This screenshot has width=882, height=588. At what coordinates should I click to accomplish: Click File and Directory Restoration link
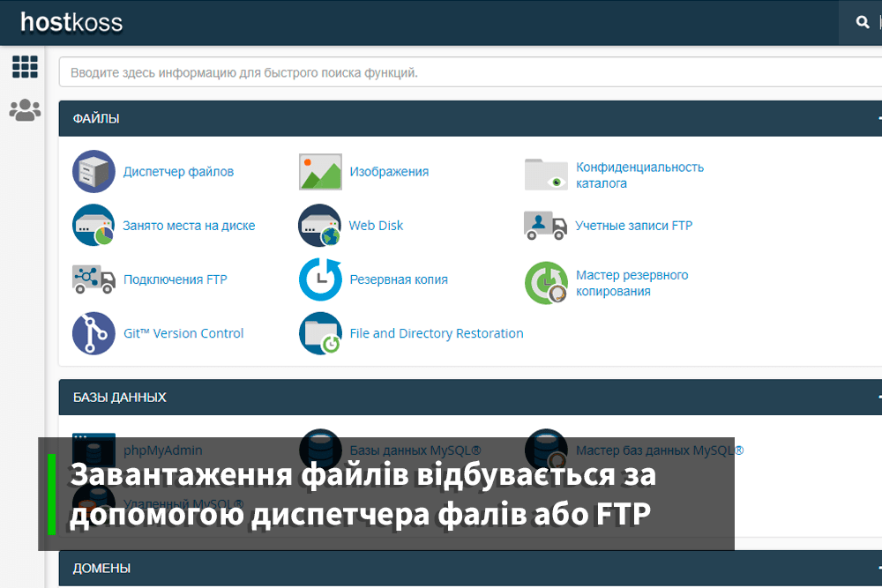(x=437, y=333)
